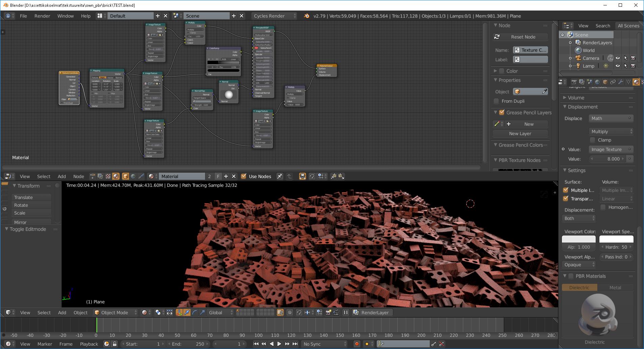Pause the viewport preview render
644x349 pixels.
point(346,313)
